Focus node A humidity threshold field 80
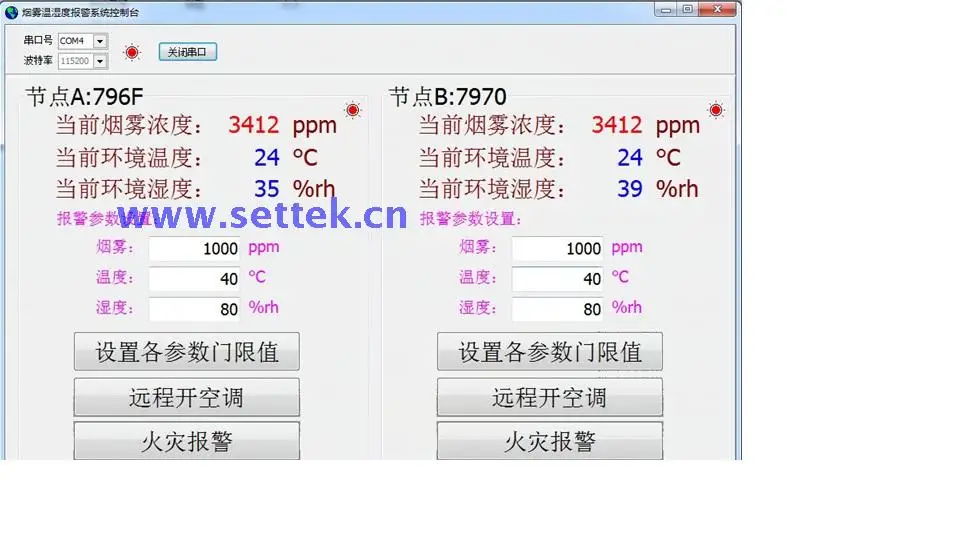The image size is (960, 540). (195, 309)
